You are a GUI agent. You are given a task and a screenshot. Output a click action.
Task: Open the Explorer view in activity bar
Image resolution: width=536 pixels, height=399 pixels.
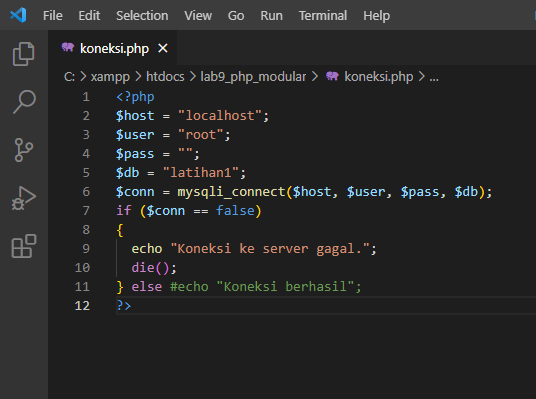(24, 54)
